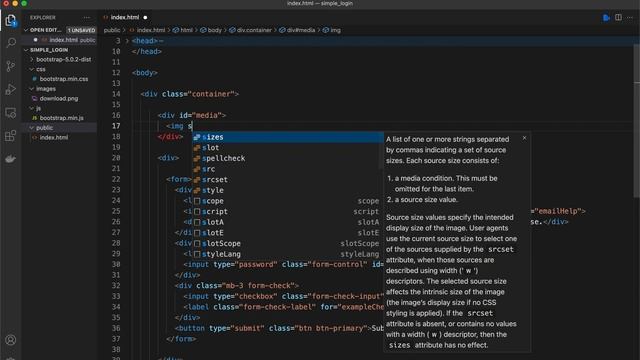Screen dimensions: 640x360
Task: Open the Accounts menu icon
Action: point(11,340)
